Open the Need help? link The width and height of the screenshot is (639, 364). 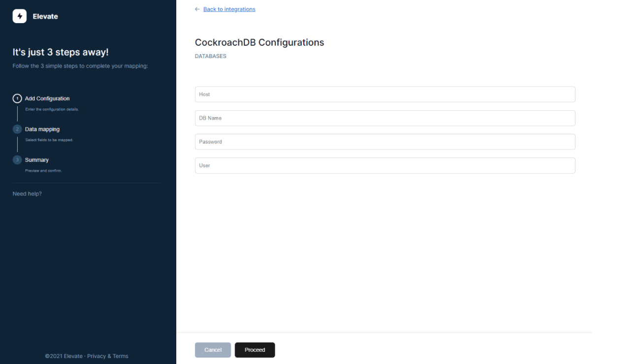tap(27, 194)
